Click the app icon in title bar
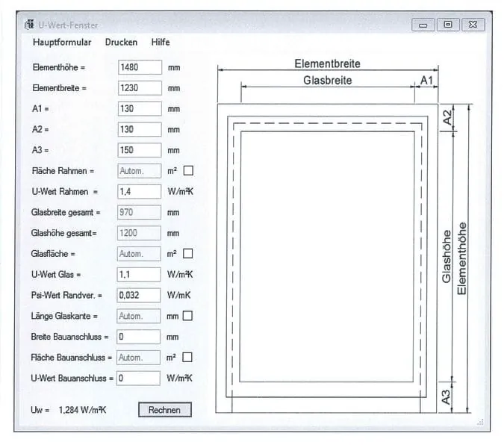504x448 pixels. pos(30,25)
